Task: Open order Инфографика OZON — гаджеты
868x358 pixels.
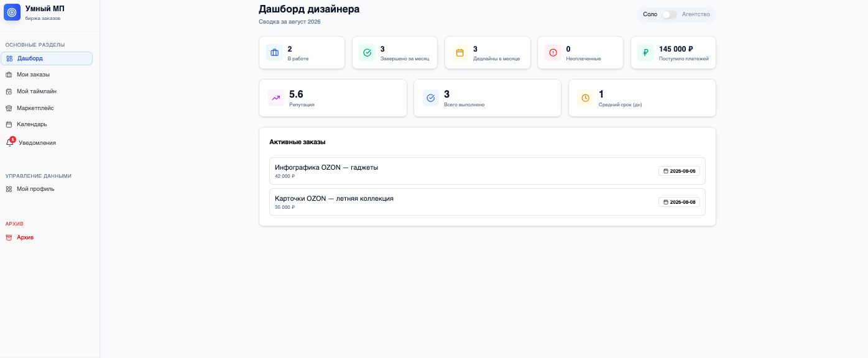Action: point(487,171)
